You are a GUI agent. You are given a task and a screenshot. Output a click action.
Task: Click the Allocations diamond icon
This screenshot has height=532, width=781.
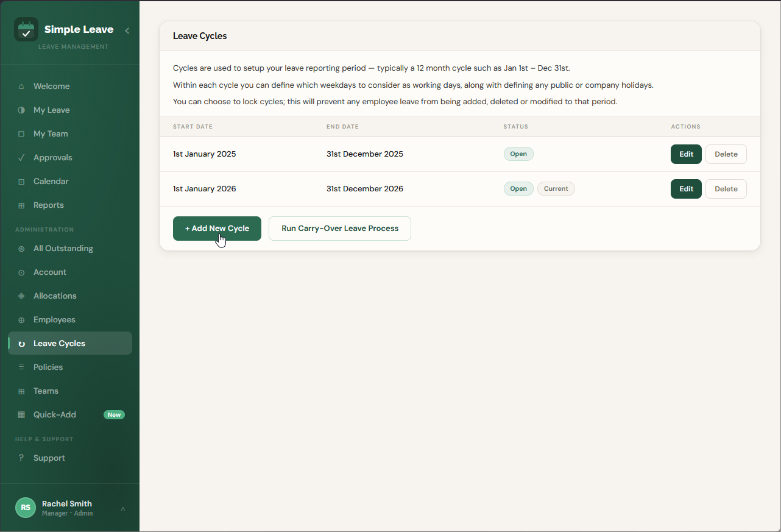coord(21,296)
